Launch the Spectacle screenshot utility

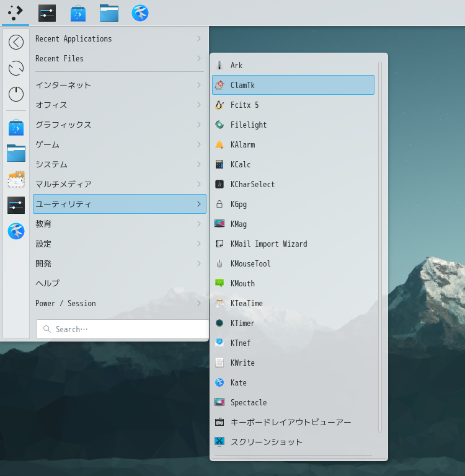pyautogui.click(x=293, y=402)
